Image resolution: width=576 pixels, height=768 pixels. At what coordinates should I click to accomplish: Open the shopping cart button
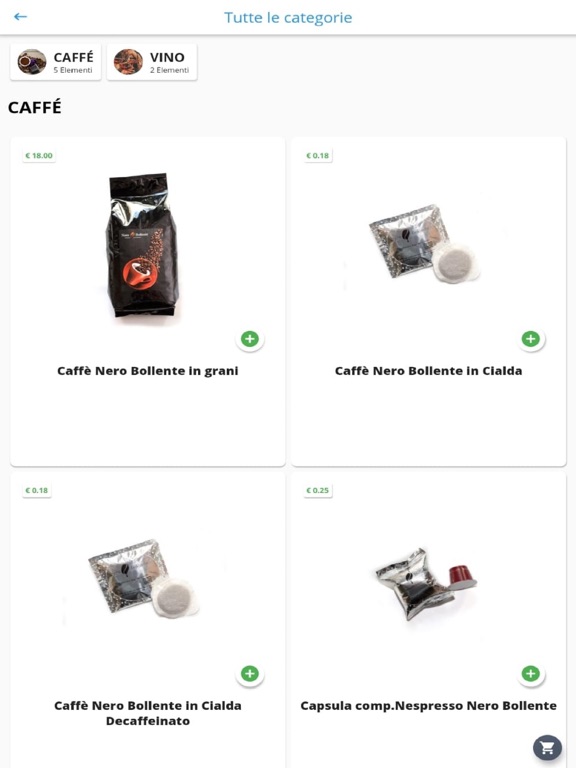(547, 747)
